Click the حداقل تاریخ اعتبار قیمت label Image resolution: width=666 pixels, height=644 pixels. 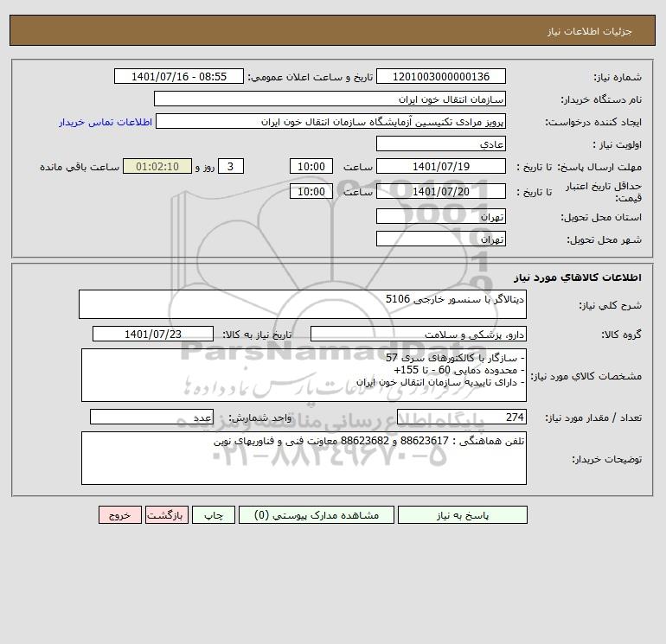(x=604, y=192)
